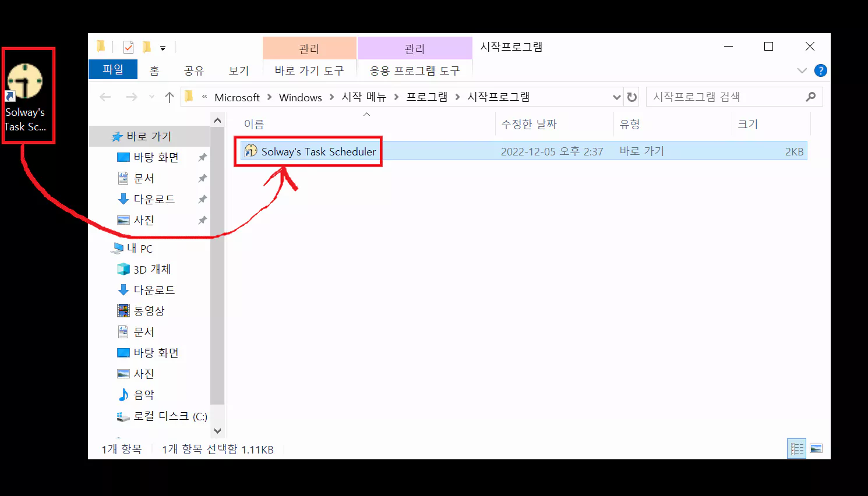This screenshot has width=868, height=496.
Task: Click the blue Help button
Action: [821, 70]
